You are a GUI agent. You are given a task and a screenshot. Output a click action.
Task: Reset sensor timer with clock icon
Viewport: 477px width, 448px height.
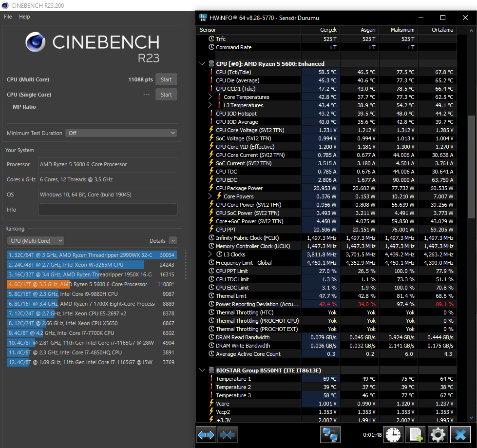coord(393,435)
